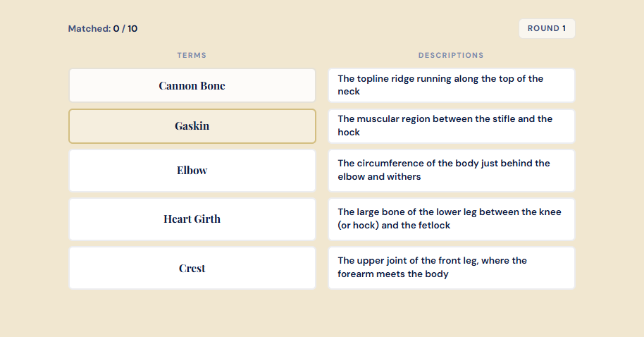Choose the Elbow term card
Screen dimensions: 644x337
192,171
